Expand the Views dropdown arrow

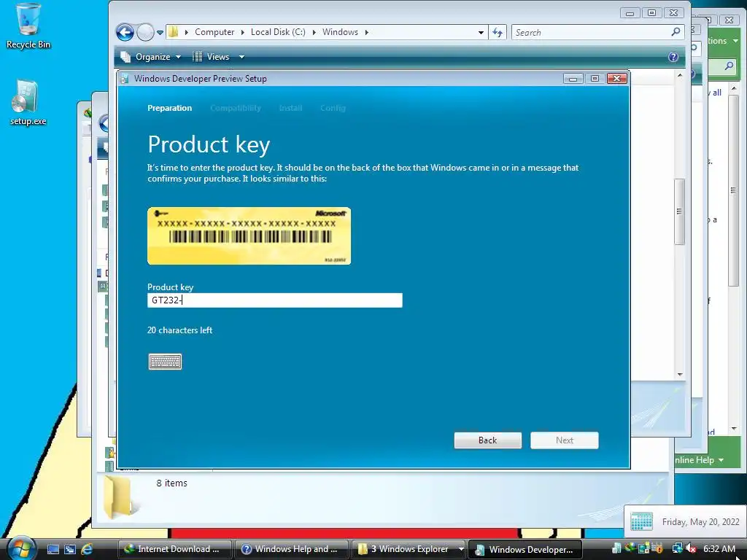tap(241, 57)
